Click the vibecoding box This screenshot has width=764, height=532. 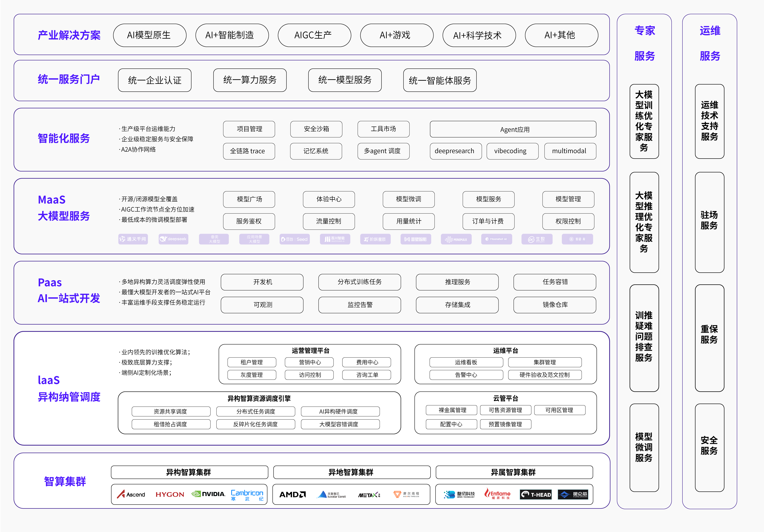(513, 151)
